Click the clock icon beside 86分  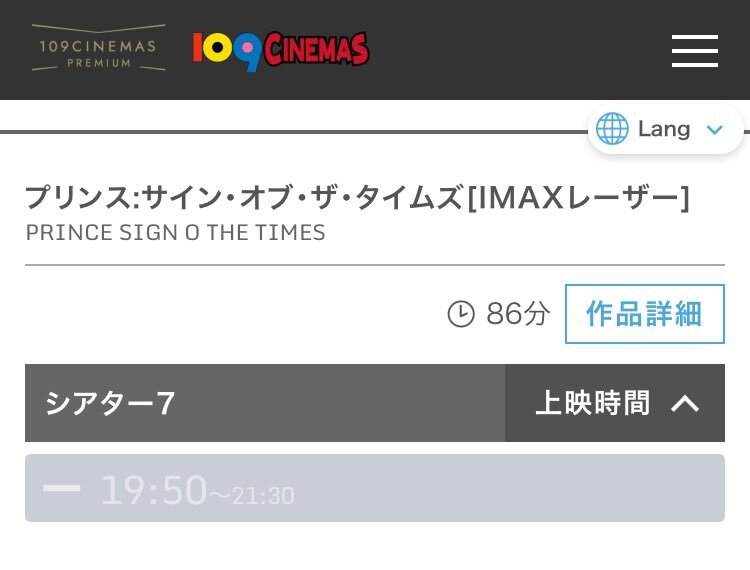461,314
